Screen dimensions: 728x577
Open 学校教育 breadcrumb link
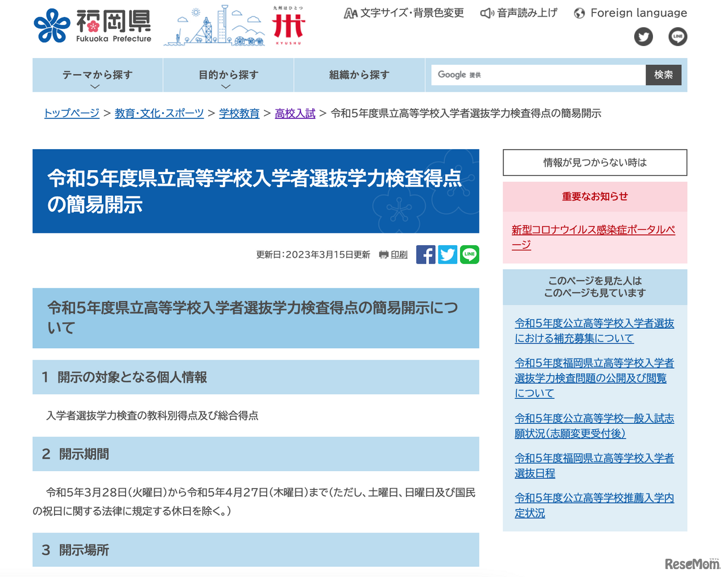click(239, 113)
